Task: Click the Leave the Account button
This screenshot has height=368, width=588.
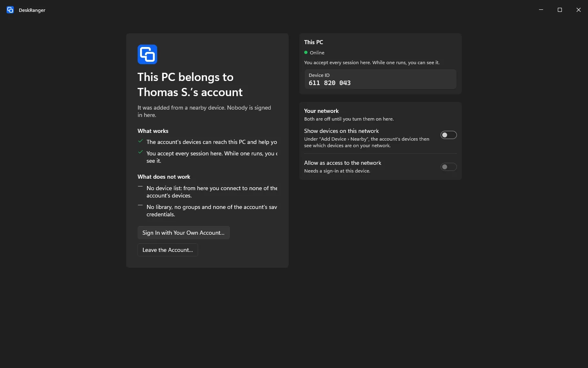Action: coord(168,250)
